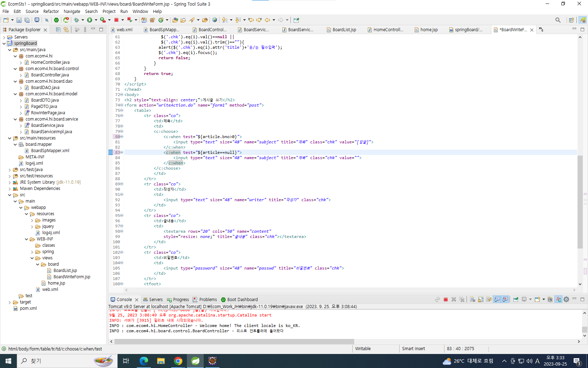
Task: Show the hidden editor tabs list
Action: coord(541,29)
